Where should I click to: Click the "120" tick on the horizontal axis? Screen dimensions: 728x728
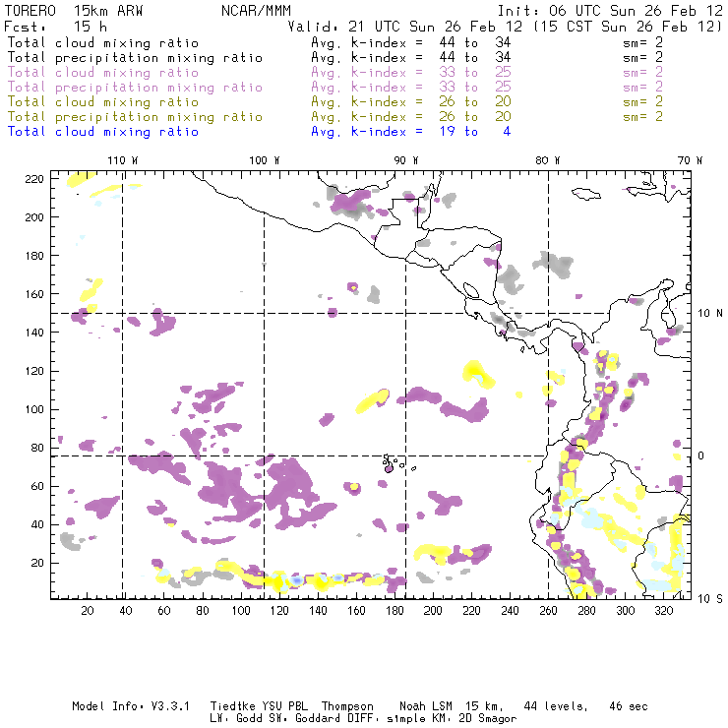click(x=279, y=611)
